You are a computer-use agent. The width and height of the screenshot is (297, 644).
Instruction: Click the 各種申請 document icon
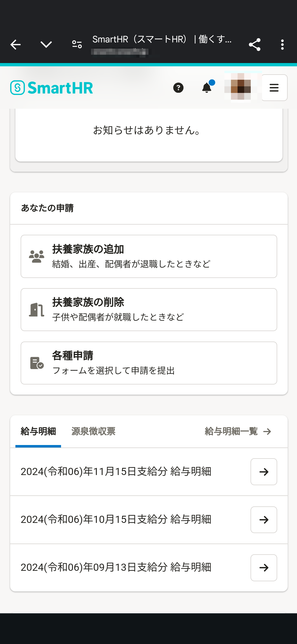point(36,363)
